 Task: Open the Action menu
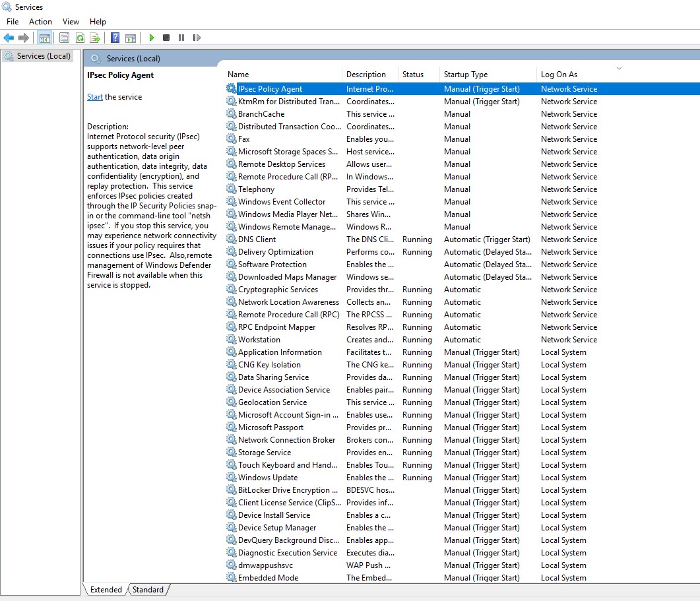click(x=40, y=21)
